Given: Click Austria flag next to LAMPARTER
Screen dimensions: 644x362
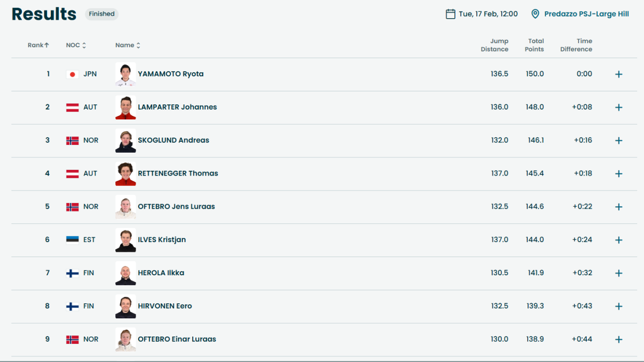Looking at the screenshot, I should 72,108.
